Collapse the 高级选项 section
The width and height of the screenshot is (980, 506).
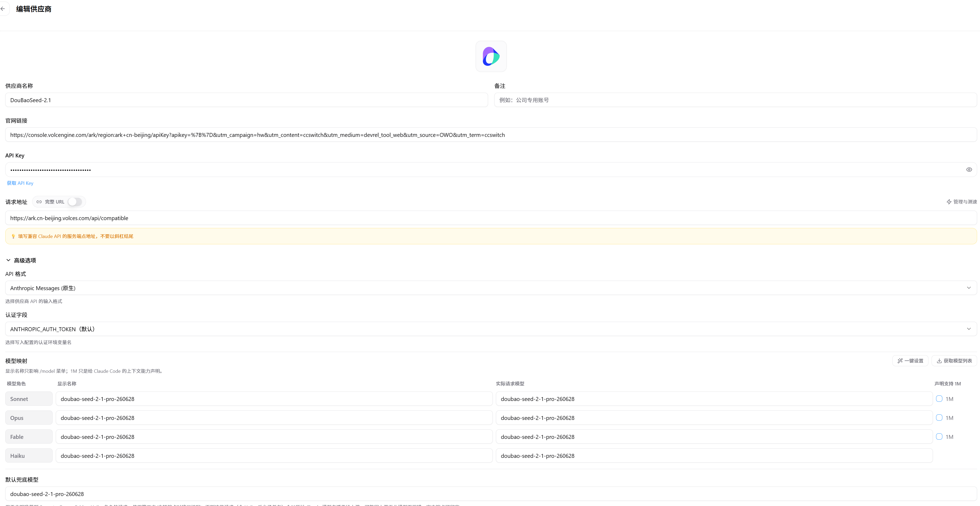point(21,260)
